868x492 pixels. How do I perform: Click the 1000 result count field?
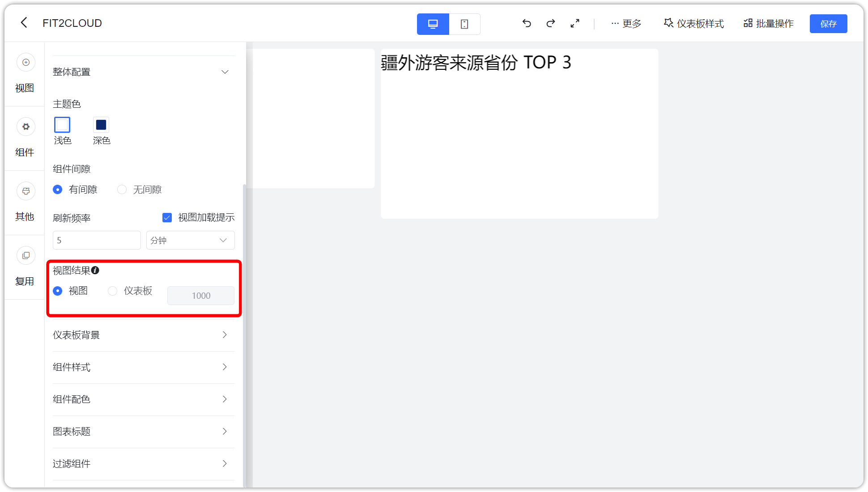(x=201, y=296)
